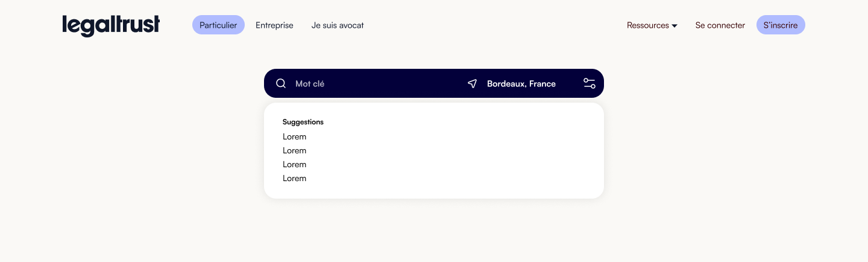
Task: Choose the first Lorem suggestion
Action: pos(294,136)
